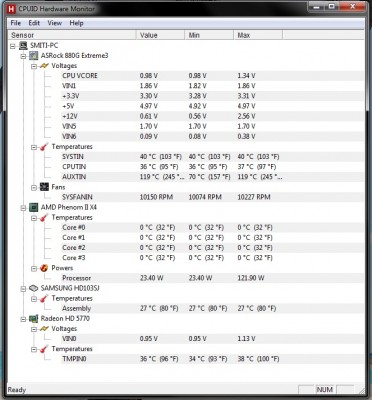Click the Radeon Temperatures thermometer icon

coord(44,349)
